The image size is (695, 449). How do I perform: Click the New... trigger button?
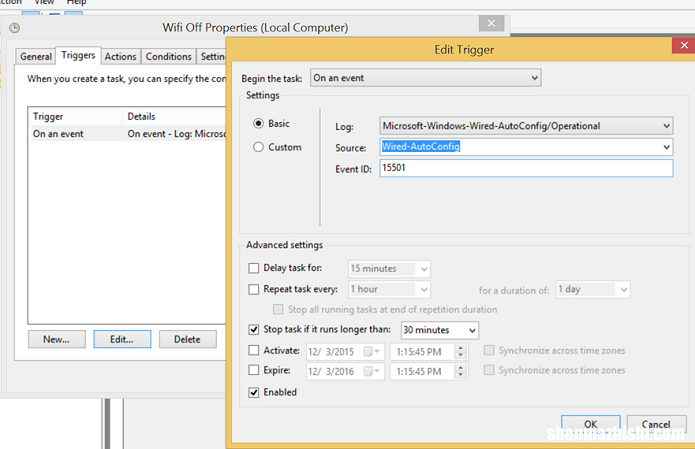[x=56, y=340]
